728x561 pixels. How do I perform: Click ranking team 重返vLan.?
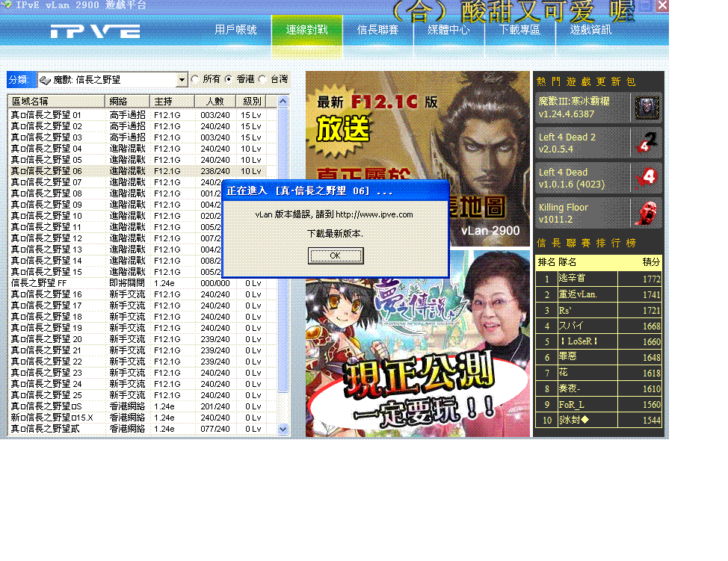coord(578,294)
